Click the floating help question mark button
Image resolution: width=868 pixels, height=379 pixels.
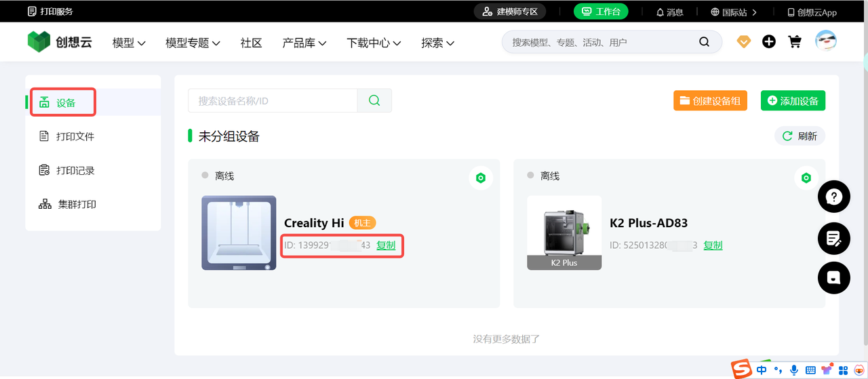click(834, 197)
